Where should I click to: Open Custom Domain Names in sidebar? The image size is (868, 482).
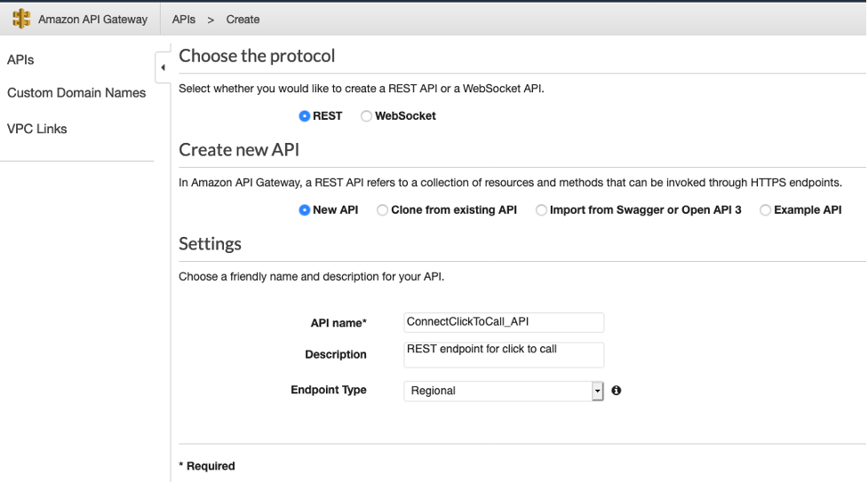click(x=76, y=93)
